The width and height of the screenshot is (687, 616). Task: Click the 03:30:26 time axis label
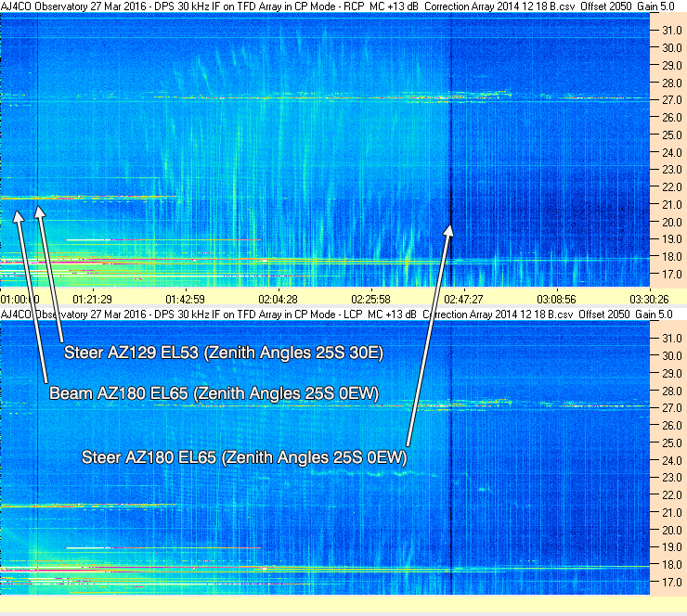649,300
